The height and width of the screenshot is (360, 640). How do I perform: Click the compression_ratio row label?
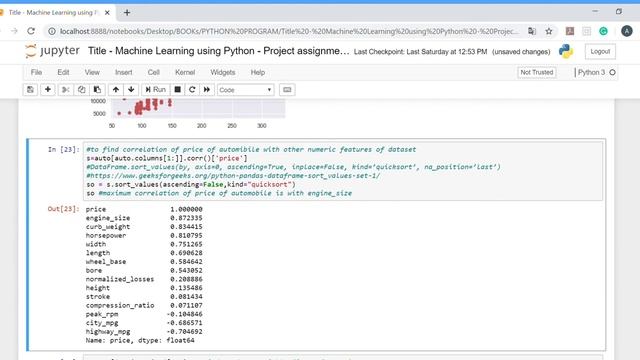pyautogui.click(x=120, y=305)
